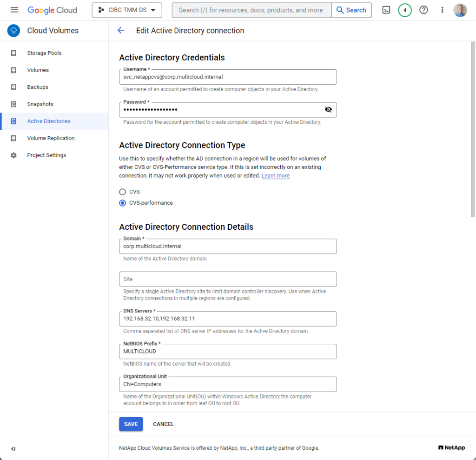Click the Google Cloud logo
The image size is (476, 460).
pyautogui.click(x=52, y=10)
